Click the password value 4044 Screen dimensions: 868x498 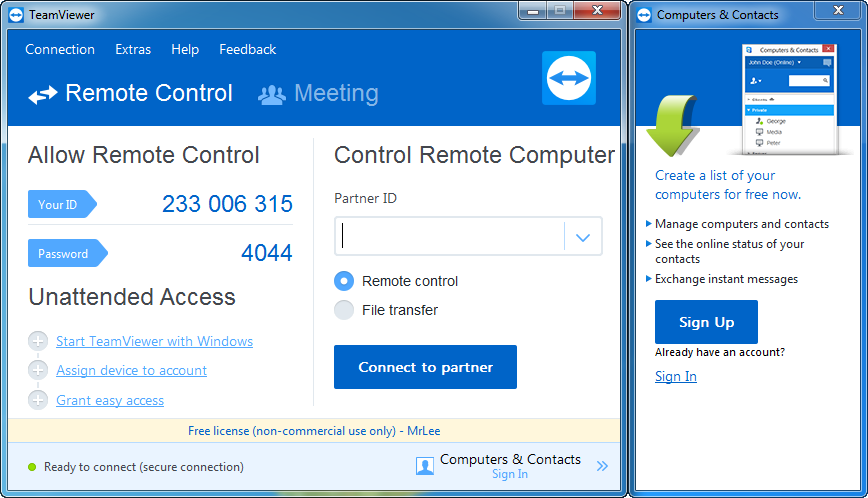pos(267,253)
